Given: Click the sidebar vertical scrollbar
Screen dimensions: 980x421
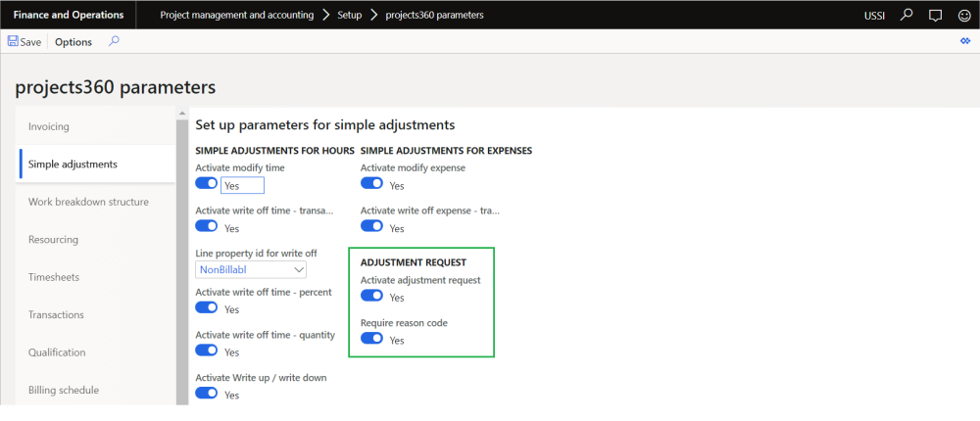Looking at the screenshot, I should (x=181, y=255).
